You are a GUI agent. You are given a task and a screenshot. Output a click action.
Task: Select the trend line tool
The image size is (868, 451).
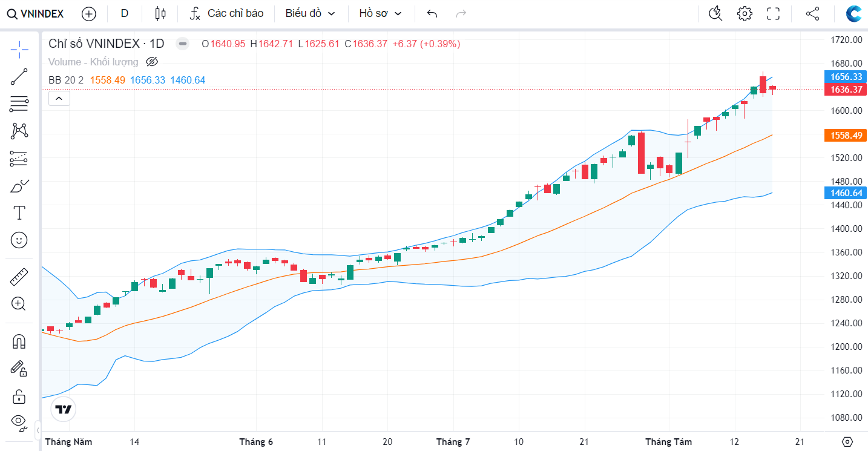coord(19,77)
